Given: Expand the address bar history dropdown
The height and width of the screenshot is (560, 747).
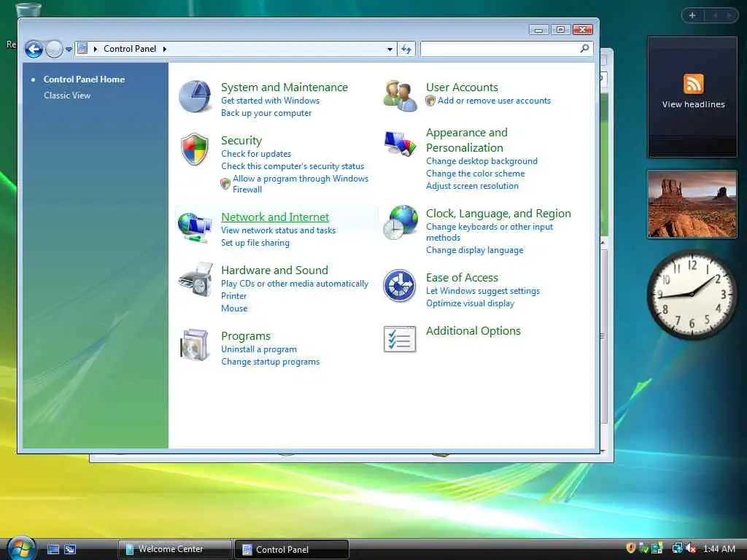Looking at the screenshot, I should click(390, 49).
